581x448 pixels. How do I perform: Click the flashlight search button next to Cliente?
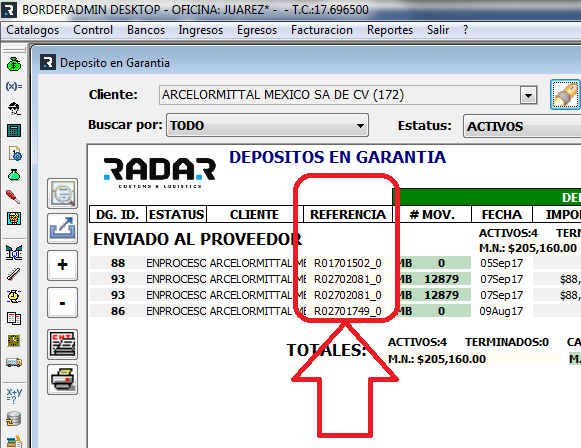[x=565, y=94]
